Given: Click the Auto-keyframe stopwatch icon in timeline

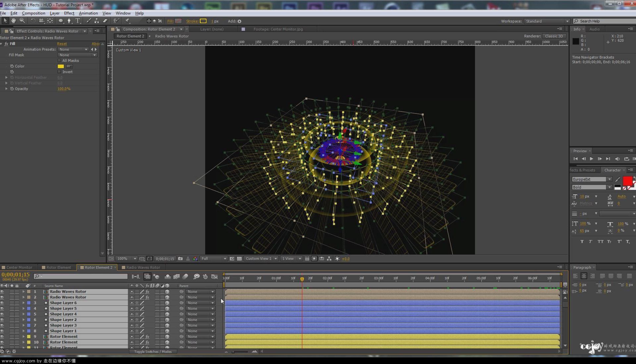Looking at the screenshot, I should 205,276.
